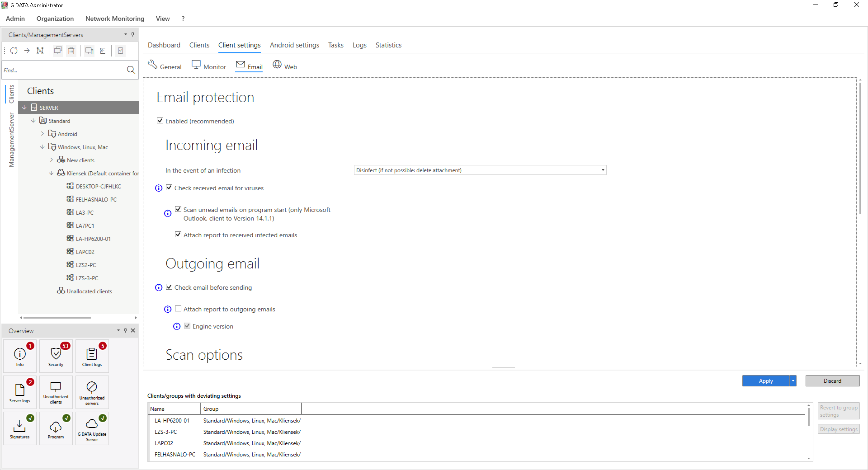The width and height of the screenshot is (868, 470).
Task: Open the Network Monitoring menu
Action: coord(115,19)
